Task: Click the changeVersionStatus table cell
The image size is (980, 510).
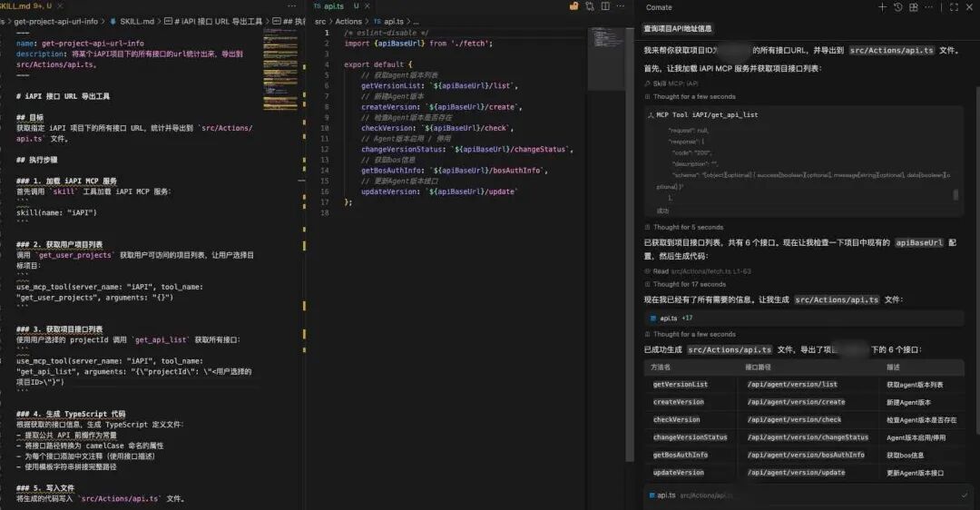Action: point(690,437)
